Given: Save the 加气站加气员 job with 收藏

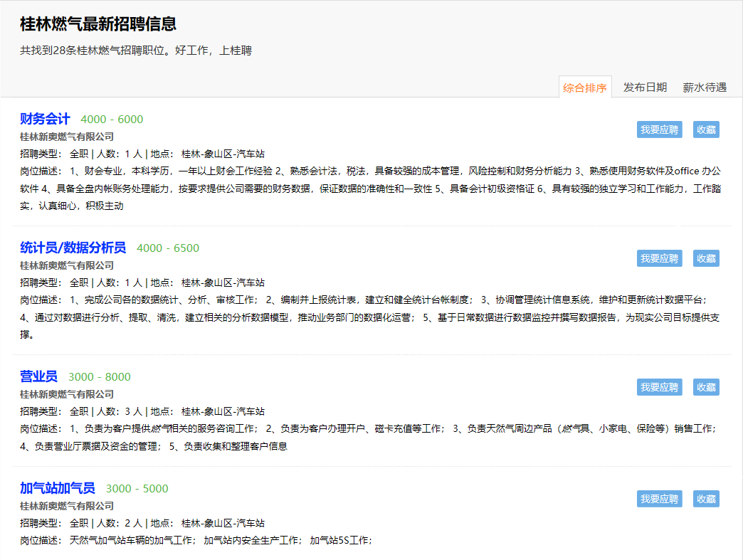Looking at the screenshot, I should (x=706, y=498).
